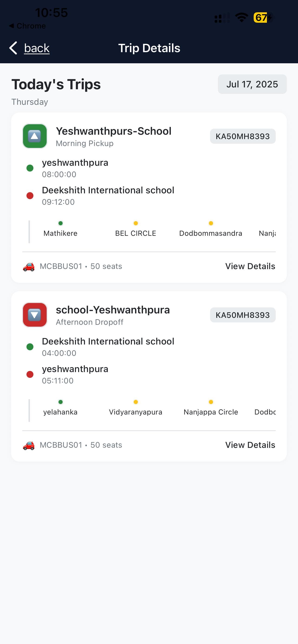Tap the cellular signal strength icon
298x644 pixels.
(222, 18)
